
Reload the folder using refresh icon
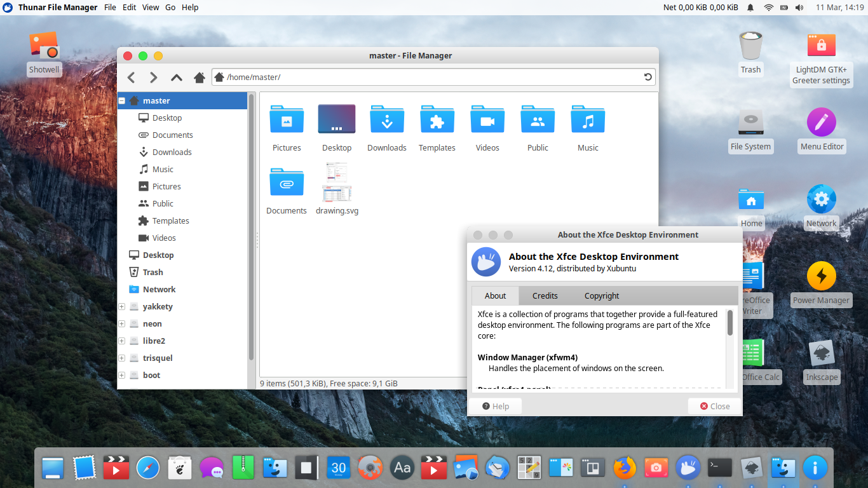(648, 78)
